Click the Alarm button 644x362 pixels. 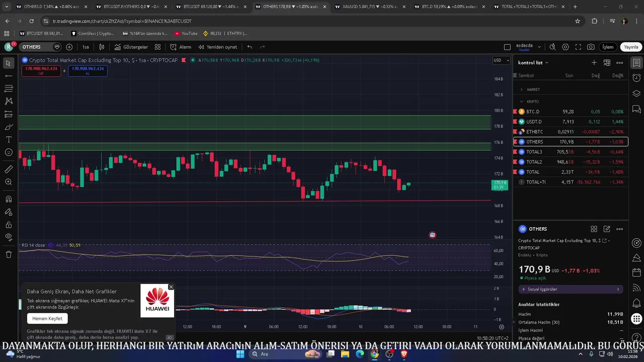tap(181, 47)
